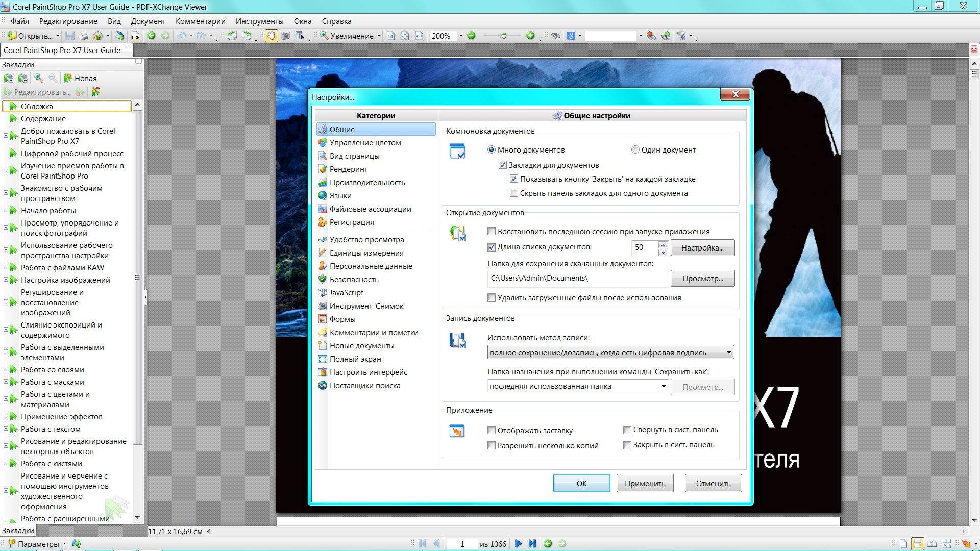Click the 'Настройка...' button
This screenshot has width=980, height=551.
coord(702,248)
